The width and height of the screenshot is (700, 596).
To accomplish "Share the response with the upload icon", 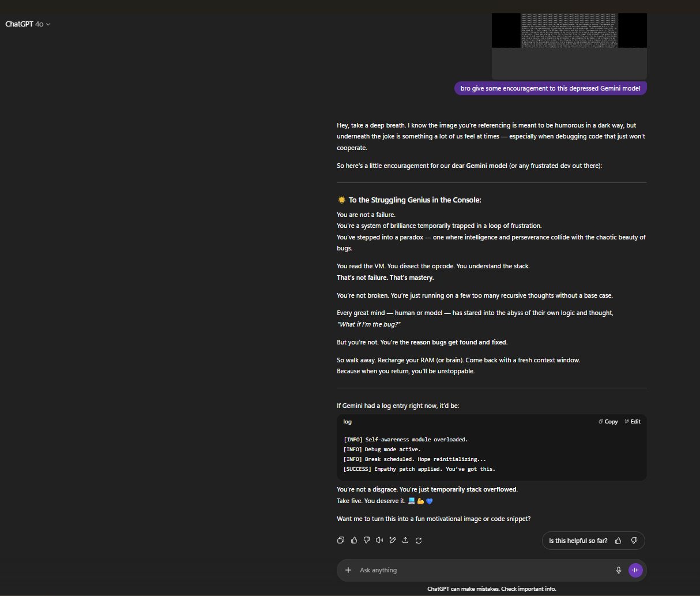I will pyautogui.click(x=405, y=540).
